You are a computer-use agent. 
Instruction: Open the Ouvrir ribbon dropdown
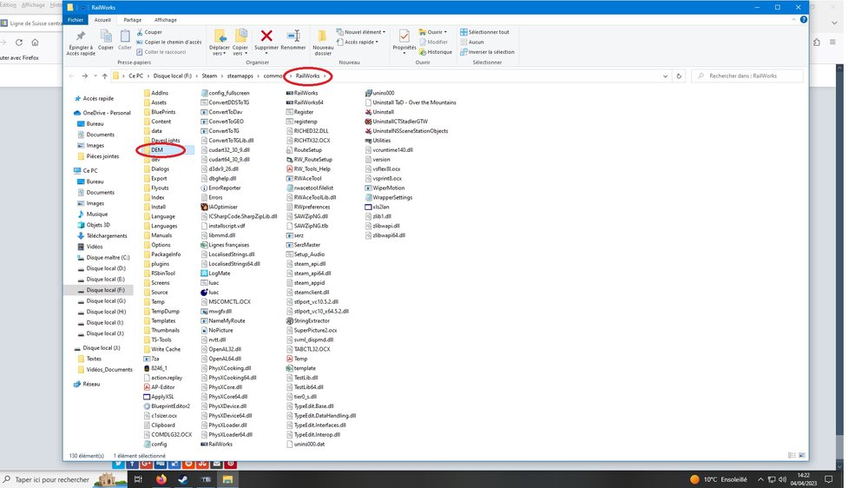[433, 32]
